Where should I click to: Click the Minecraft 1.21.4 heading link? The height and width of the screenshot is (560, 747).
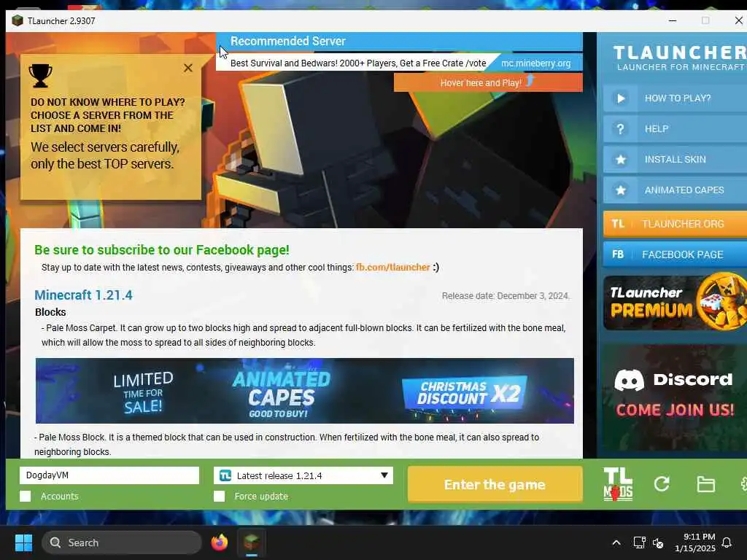tap(83, 295)
